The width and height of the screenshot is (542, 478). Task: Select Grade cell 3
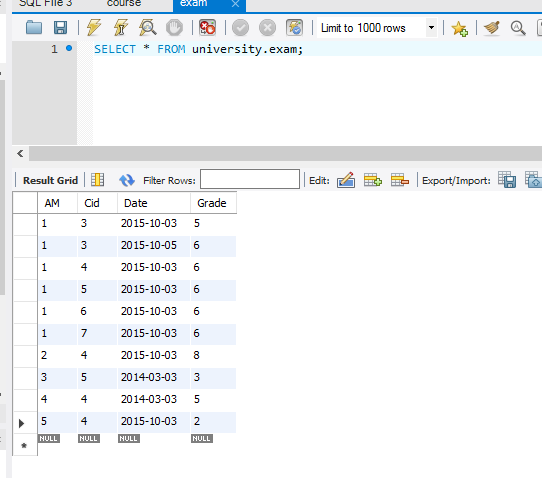point(213,377)
